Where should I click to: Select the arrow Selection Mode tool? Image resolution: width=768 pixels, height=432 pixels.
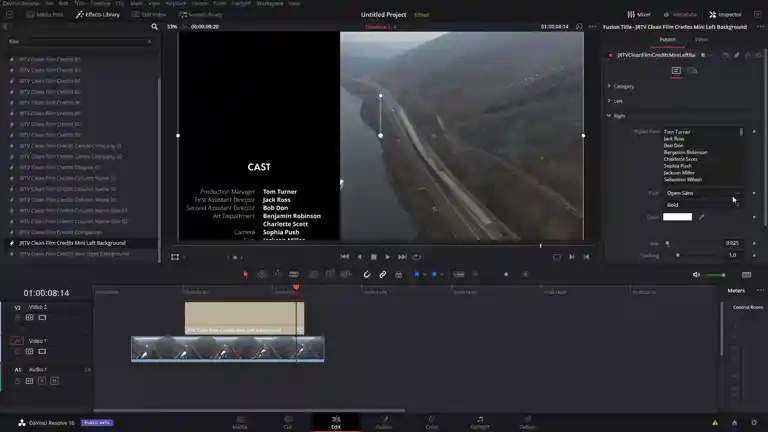[245, 274]
